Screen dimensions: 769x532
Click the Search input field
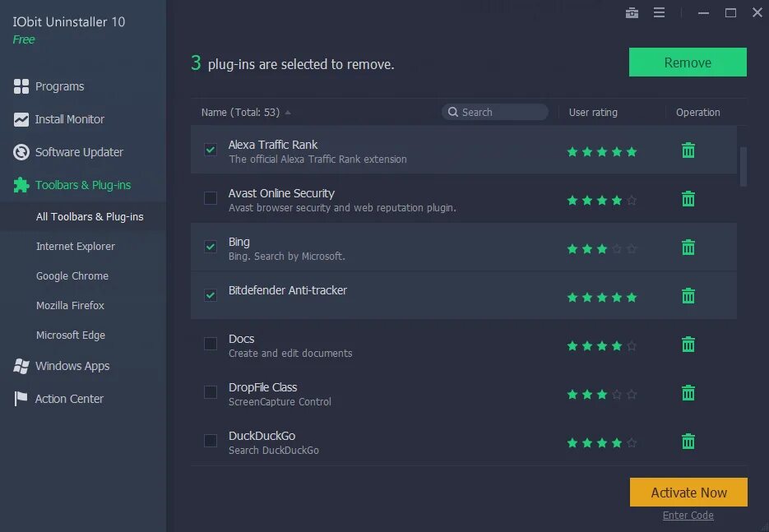[x=495, y=113]
